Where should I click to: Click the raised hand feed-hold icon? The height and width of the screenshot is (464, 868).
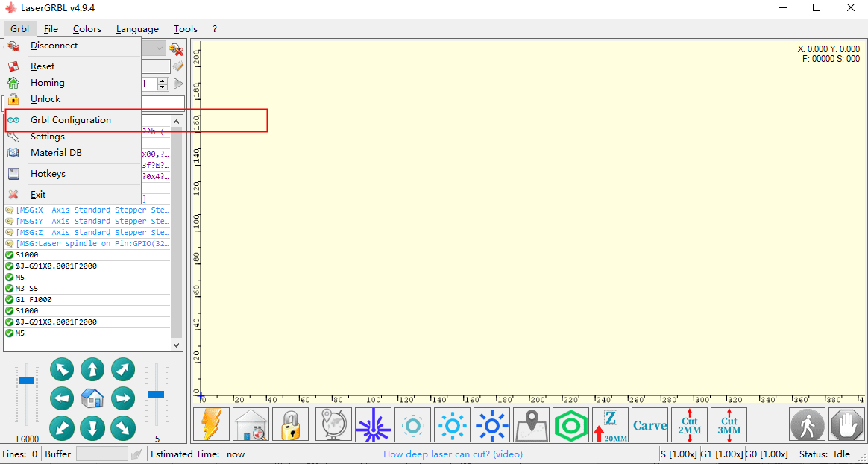846,425
